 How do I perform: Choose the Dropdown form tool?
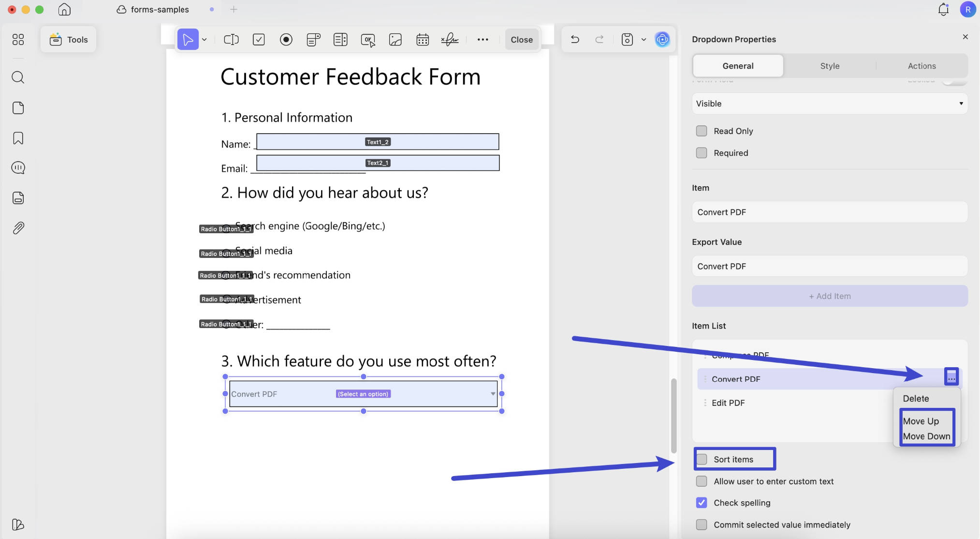pos(313,39)
